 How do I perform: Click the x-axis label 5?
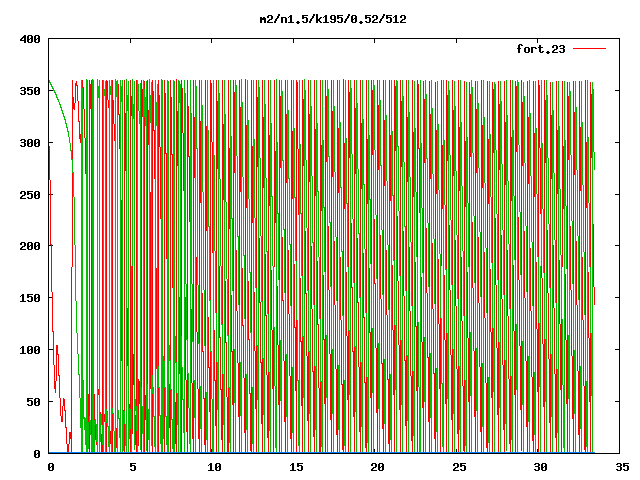pos(133,467)
